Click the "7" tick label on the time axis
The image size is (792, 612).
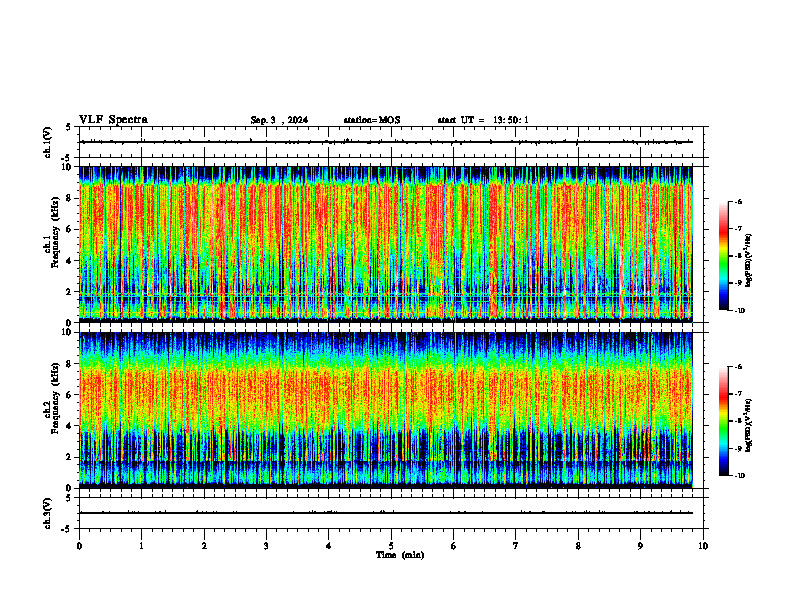[516, 546]
